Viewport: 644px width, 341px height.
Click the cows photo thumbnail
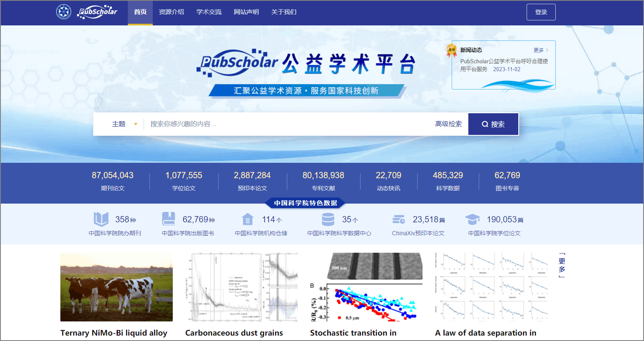pos(117,287)
